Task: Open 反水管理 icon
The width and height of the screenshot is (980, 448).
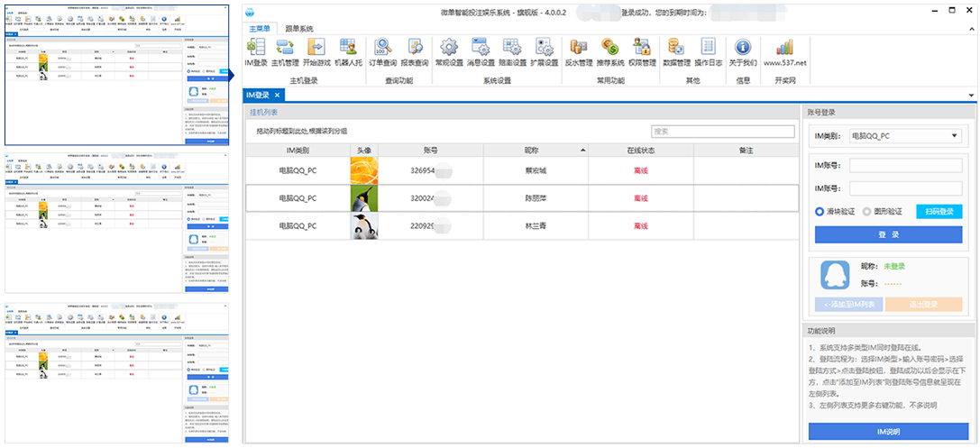Action: point(579,50)
